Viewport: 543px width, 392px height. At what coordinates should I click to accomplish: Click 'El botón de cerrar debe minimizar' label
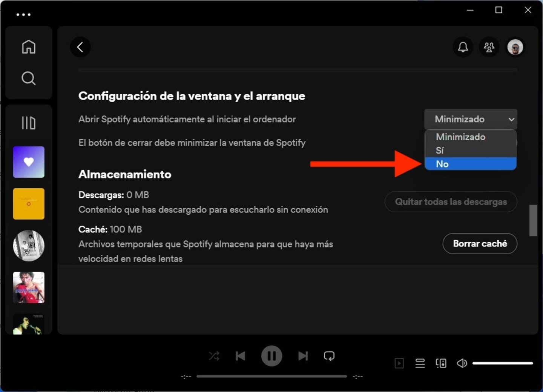point(192,143)
